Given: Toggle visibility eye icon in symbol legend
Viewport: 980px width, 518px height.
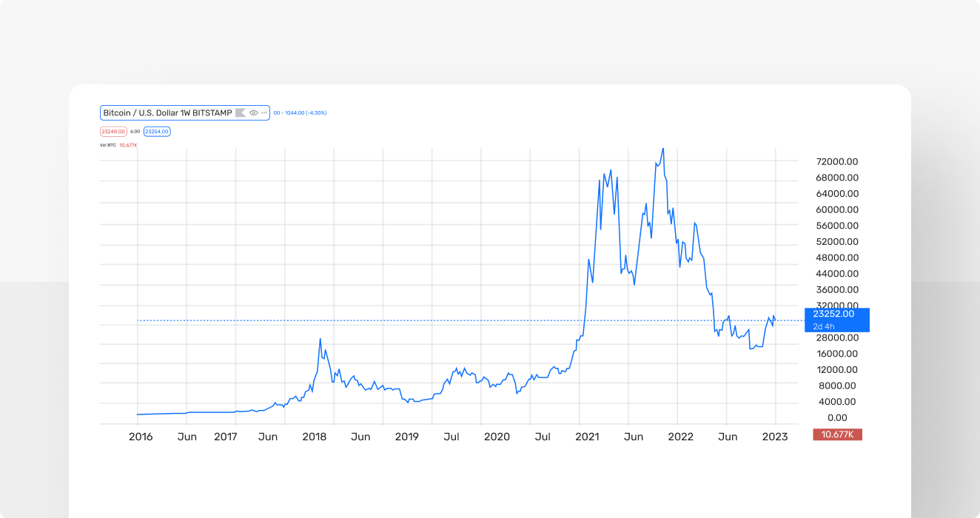Looking at the screenshot, I should click(x=254, y=112).
